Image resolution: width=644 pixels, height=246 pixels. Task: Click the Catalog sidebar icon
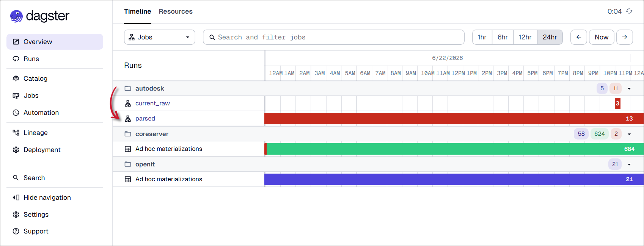point(16,78)
